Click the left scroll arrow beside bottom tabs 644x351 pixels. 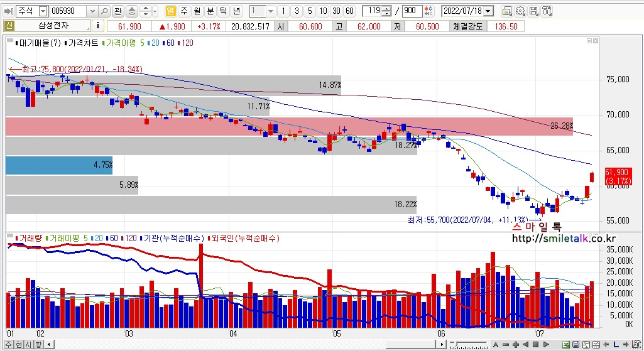click(49, 345)
